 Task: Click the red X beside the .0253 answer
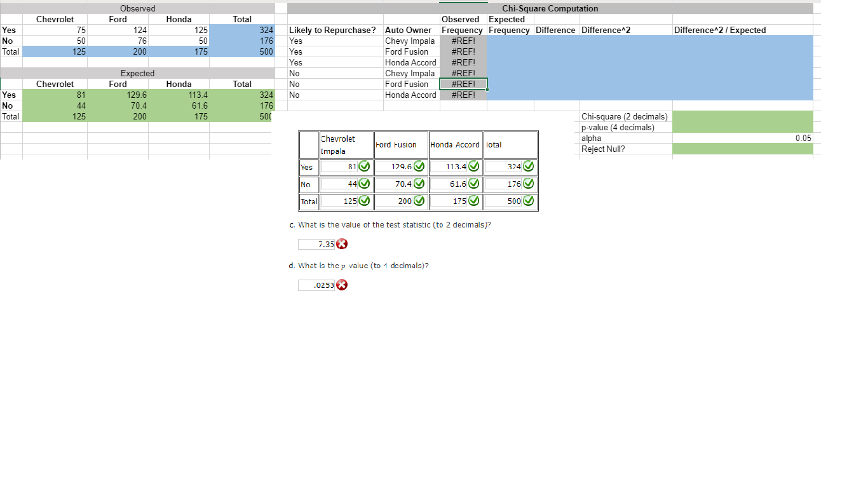click(x=342, y=285)
